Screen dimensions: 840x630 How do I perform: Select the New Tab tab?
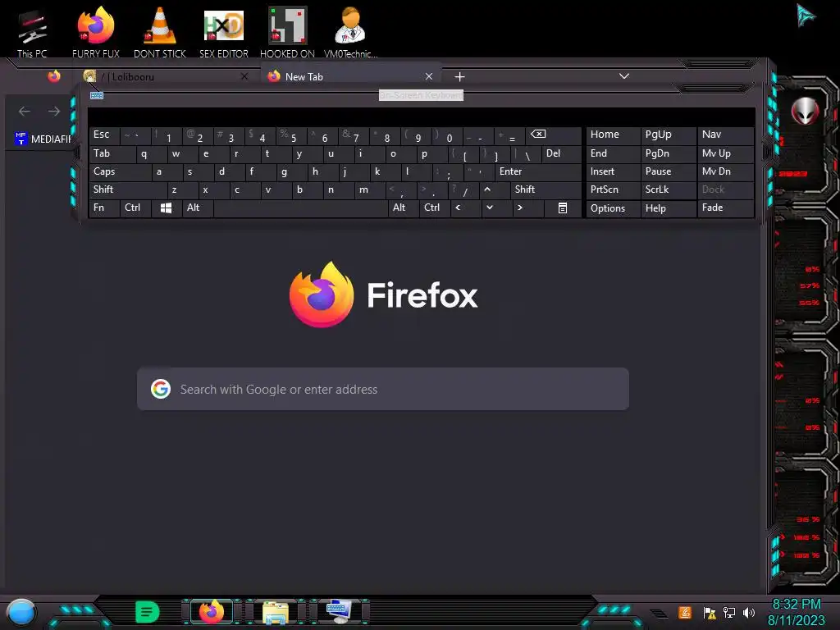pos(351,76)
